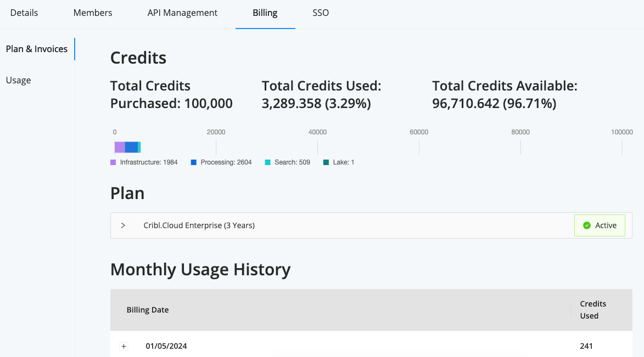Viewport: 644px width, 357px height.
Task: Sort by the Billing Date column
Action: [147, 309]
